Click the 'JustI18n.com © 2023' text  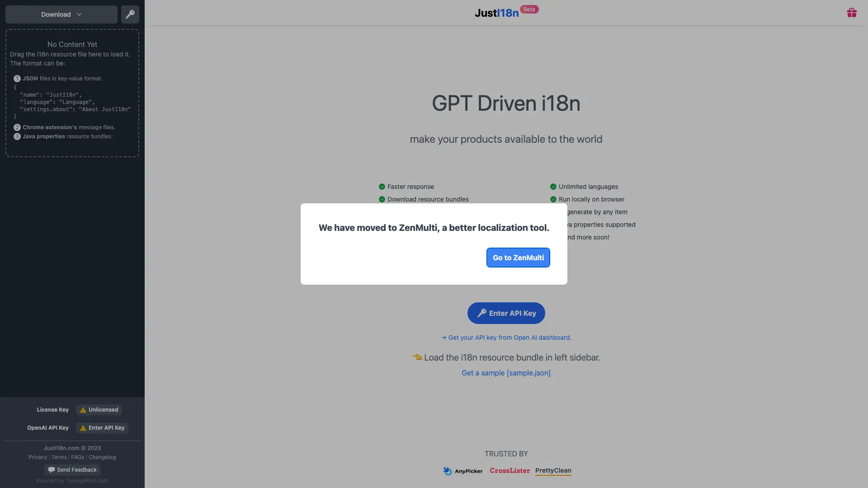[72, 448]
